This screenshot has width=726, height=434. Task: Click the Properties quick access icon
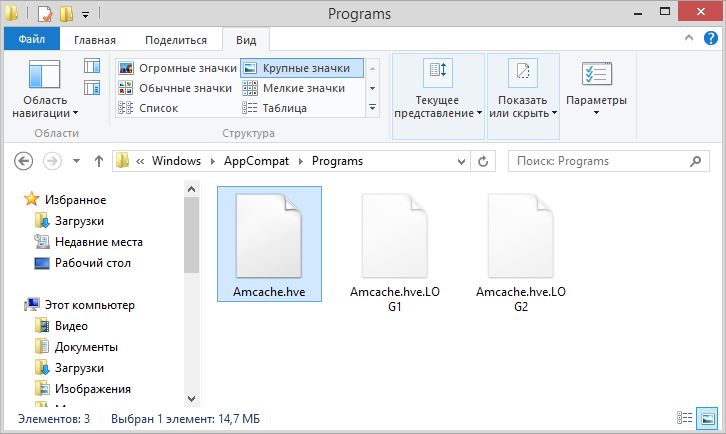[45, 14]
